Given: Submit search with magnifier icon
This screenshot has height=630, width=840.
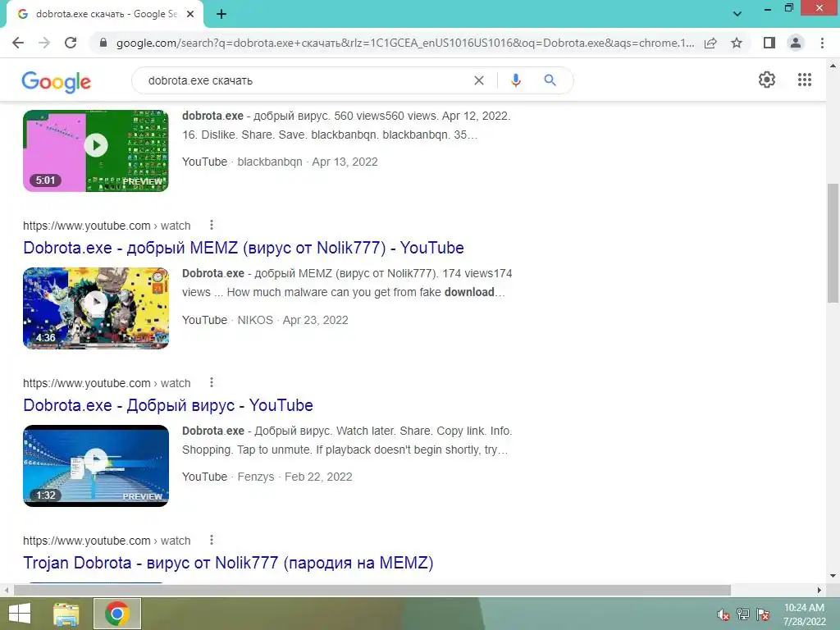Looking at the screenshot, I should 550,80.
